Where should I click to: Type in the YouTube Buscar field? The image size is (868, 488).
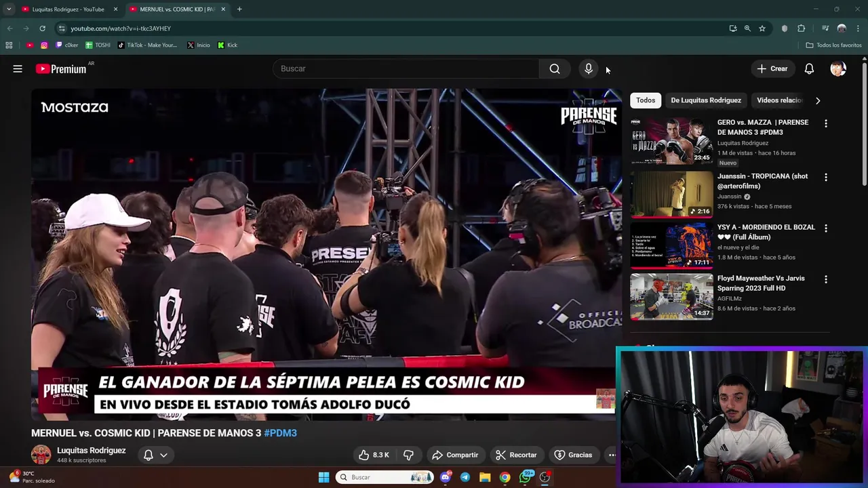click(x=407, y=68)
